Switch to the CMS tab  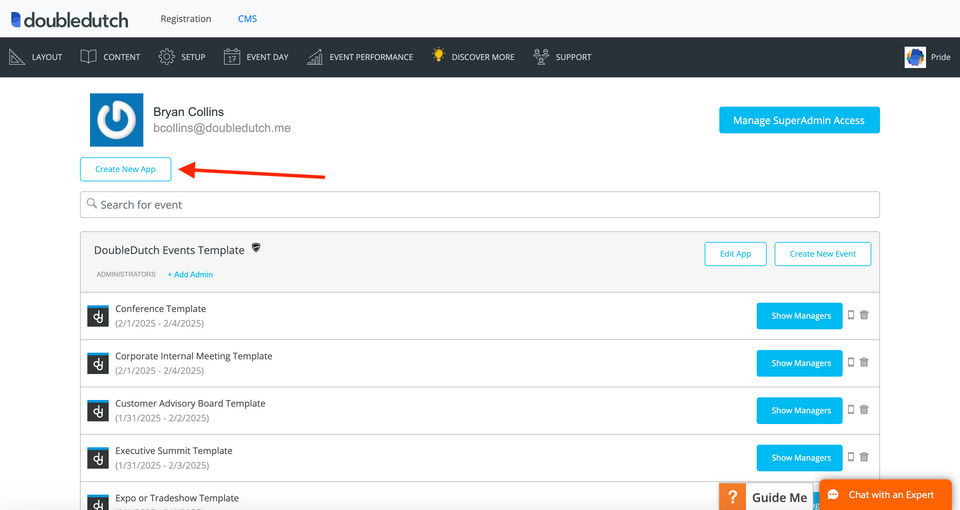247,18
